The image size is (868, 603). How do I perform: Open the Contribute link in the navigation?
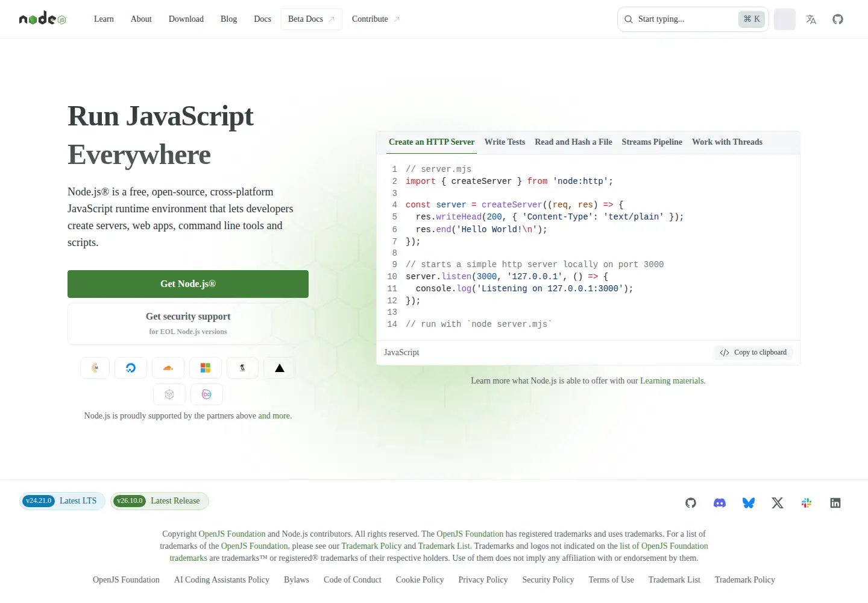pyautogui.click(x=376, y=19)
